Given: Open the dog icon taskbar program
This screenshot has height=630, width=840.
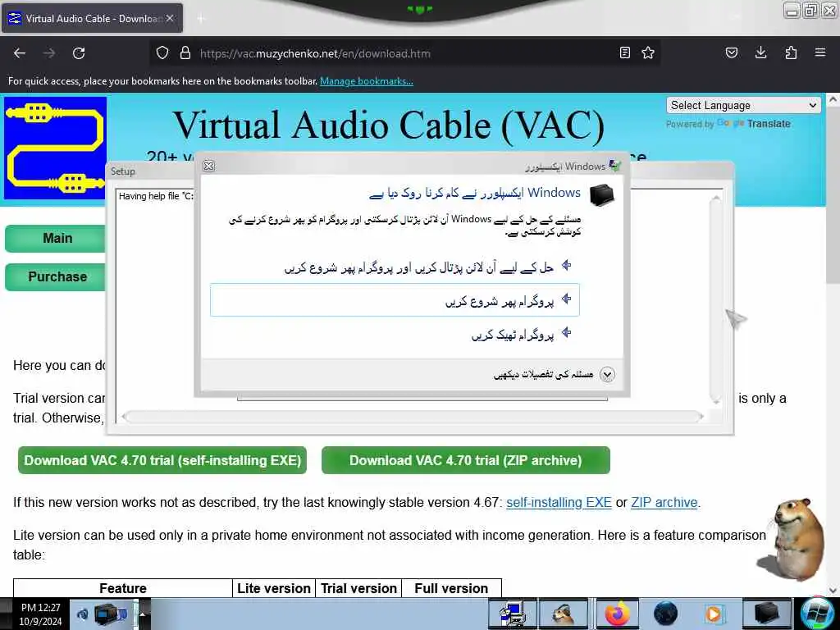Looking at the screenshot, I should point(564,614).
